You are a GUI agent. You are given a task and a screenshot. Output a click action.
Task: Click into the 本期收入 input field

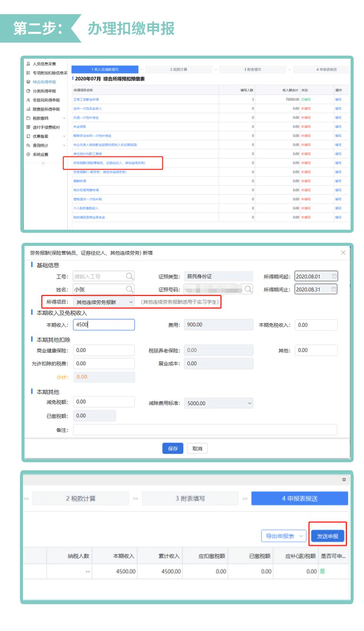104,325
